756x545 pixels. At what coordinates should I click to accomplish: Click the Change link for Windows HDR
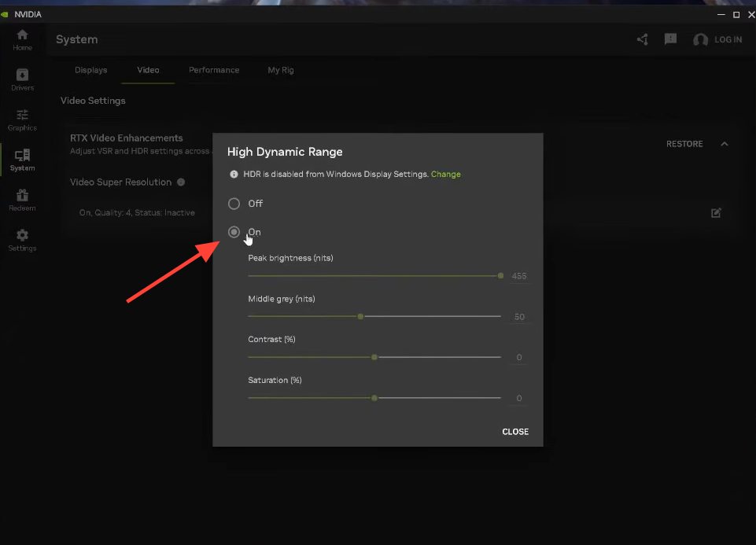445,175
